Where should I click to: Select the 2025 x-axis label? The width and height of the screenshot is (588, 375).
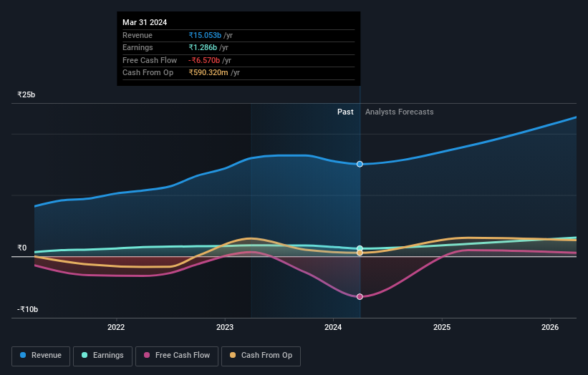click(x=442, y=327)
